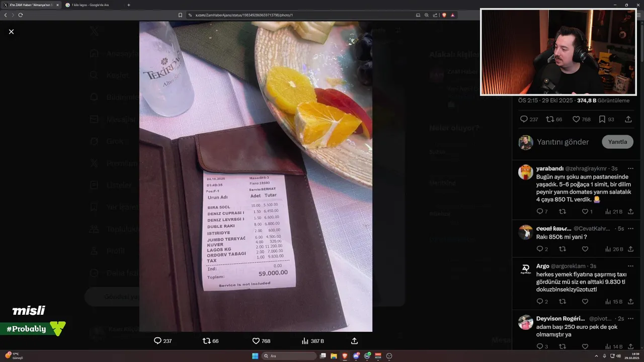Click yarabandı's avatar picture
This screenshot has width=644, height=362.
[x=526, y=172]
